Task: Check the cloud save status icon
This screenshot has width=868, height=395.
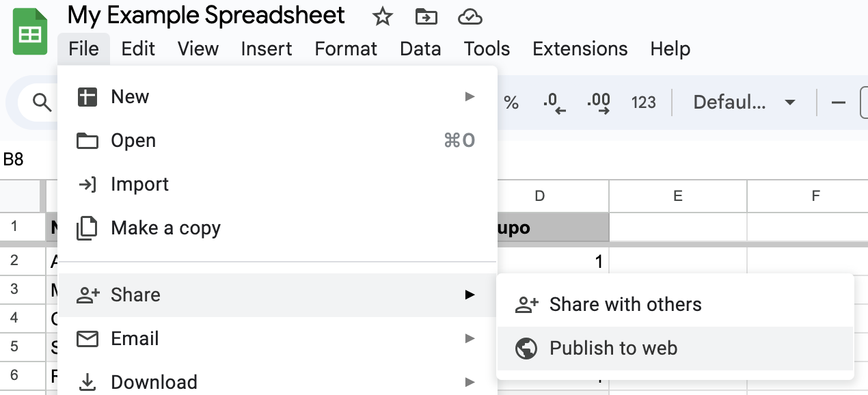Action: pyautogui.click(x=470, y=16)
